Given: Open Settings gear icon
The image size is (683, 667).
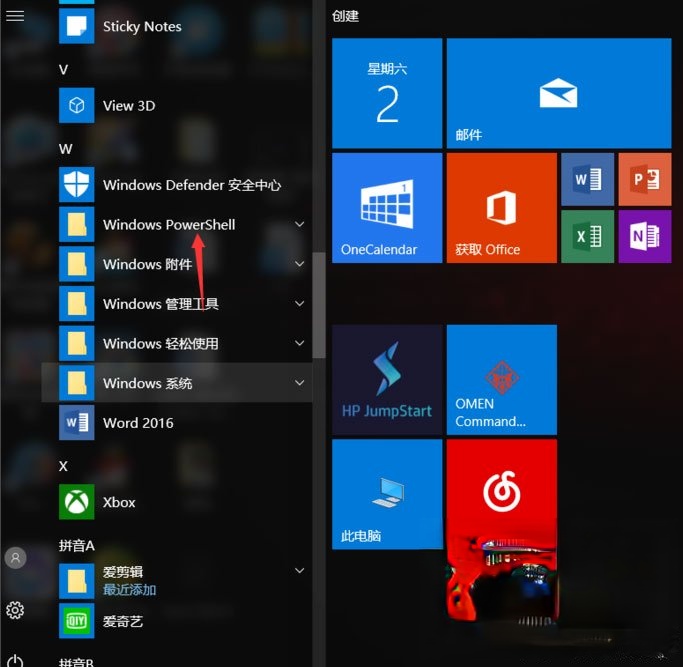Looking at the screenshot, I should coord(15,610).
